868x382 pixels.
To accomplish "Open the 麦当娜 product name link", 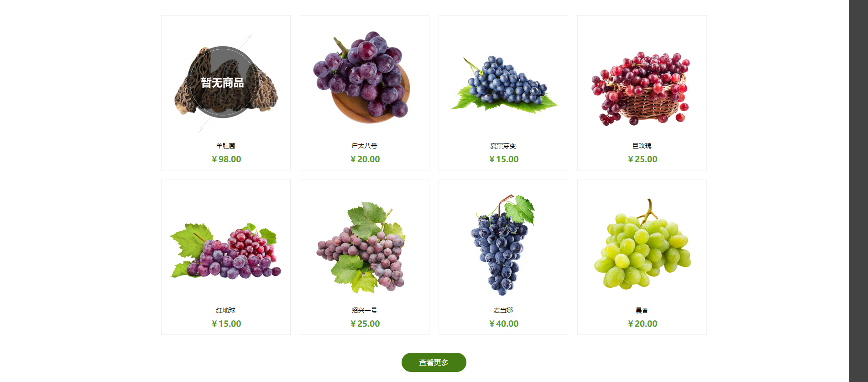I will (503, 310).
